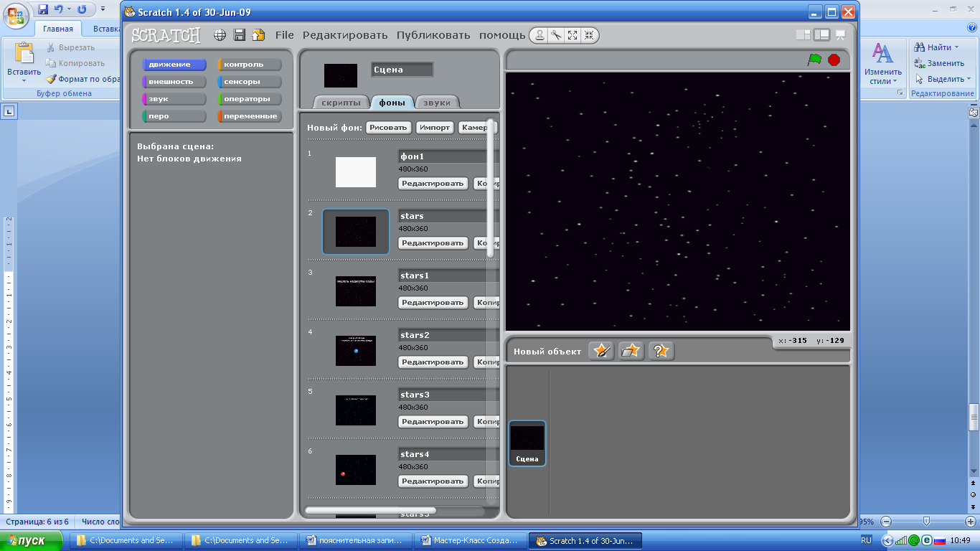Start the project with the green flag

pos(814,60)
